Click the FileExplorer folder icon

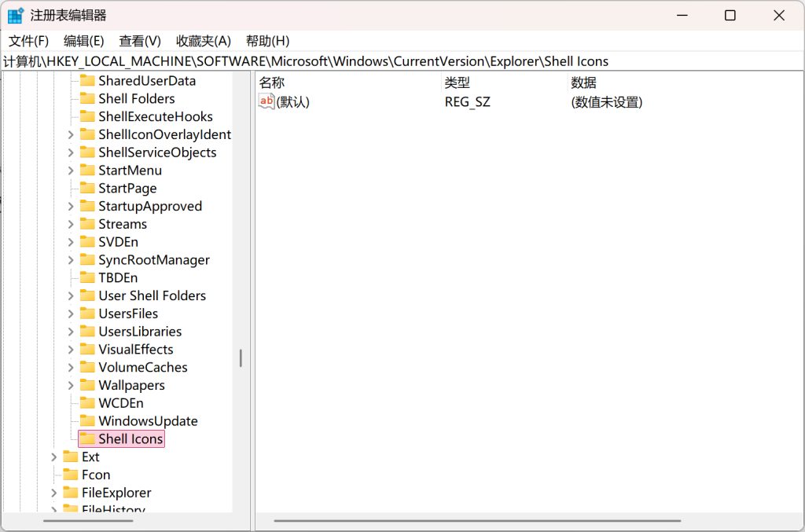point(70,493)
